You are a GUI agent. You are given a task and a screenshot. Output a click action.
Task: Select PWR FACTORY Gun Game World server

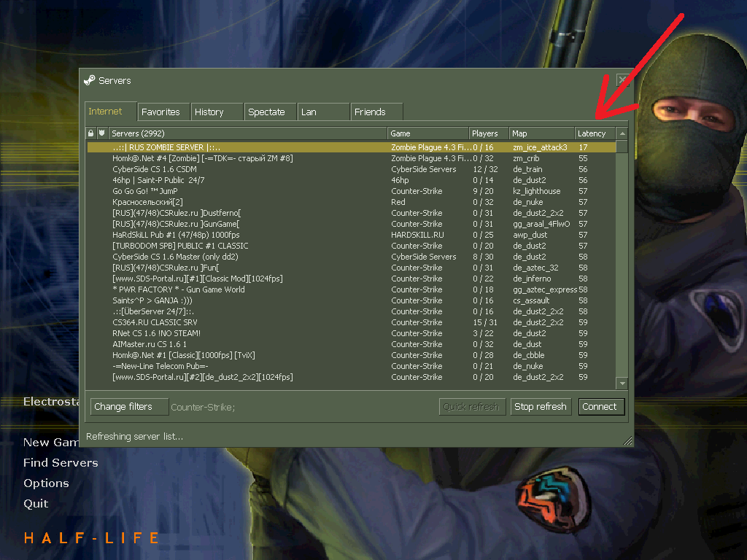pos(352,289)
